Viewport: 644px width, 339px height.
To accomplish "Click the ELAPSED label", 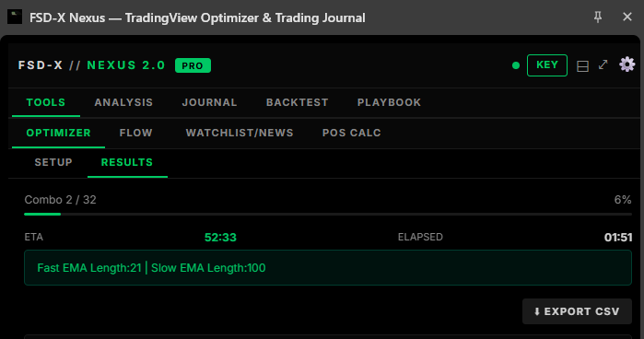I will click(x=420, y=237).
